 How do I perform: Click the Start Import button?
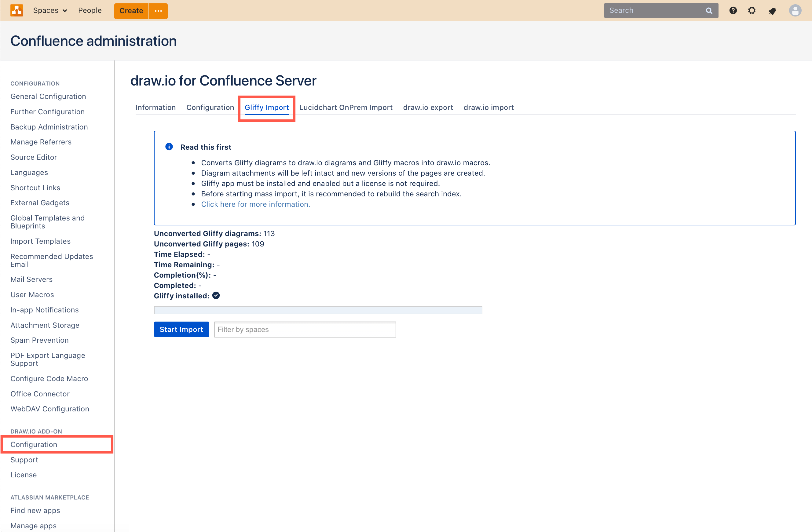[181, 330]
